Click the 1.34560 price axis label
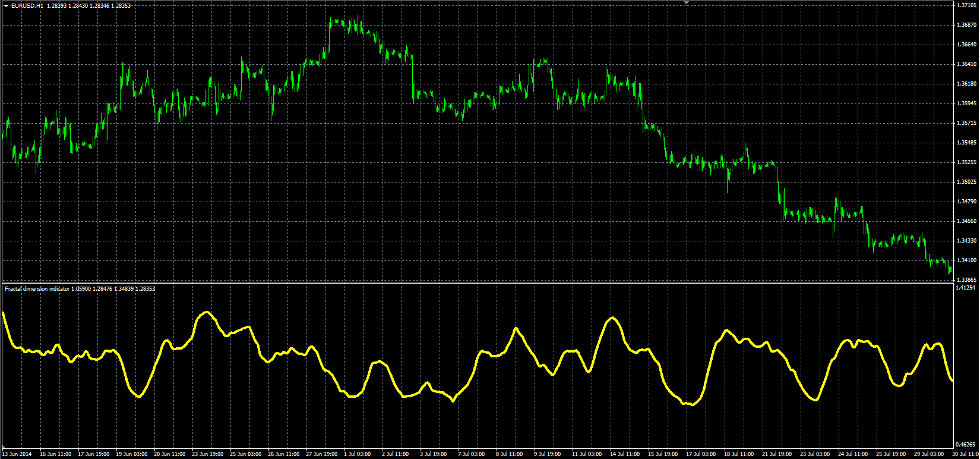980x459 pixels. (966, 221)
